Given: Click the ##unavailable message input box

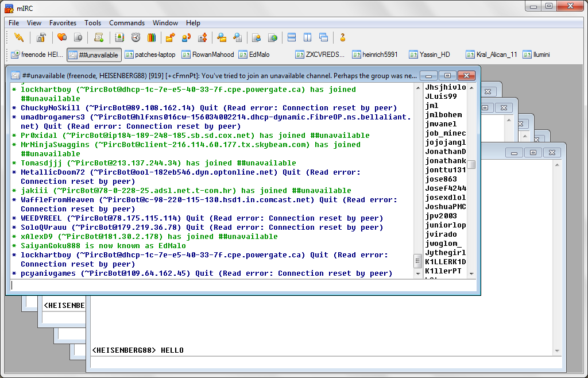Looking at the screenshot, I should (241, 284).
